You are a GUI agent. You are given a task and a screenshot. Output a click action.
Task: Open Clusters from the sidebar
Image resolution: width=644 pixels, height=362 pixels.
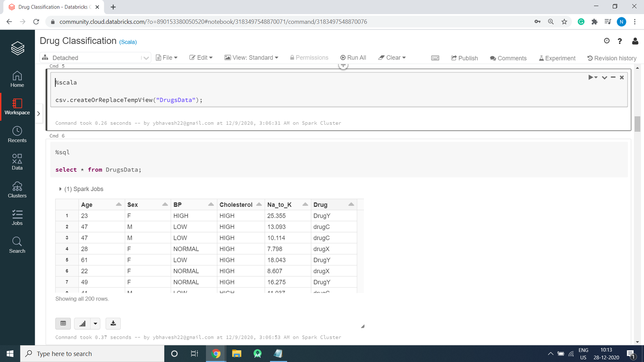click(17, 190)
